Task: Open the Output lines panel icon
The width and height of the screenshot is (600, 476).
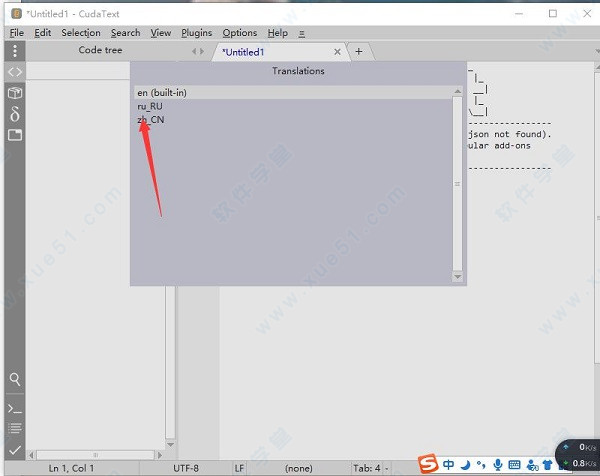Action: click(x=15, y=428)
